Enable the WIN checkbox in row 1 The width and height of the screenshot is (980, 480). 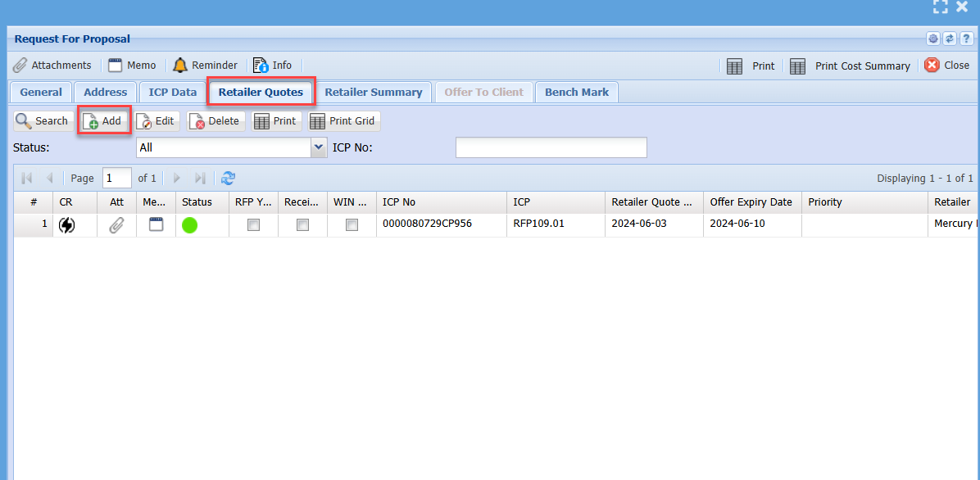click(352, 224)
